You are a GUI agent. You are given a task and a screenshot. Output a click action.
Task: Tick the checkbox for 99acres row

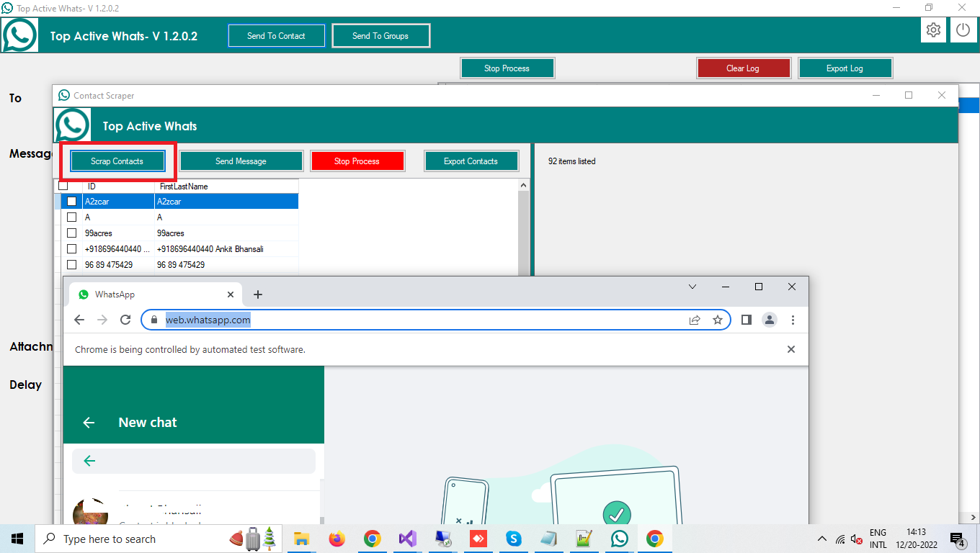pos(71,233)
